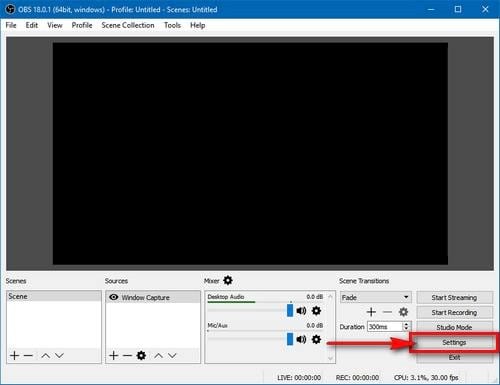Click Start Streaming button

point(454,297)
